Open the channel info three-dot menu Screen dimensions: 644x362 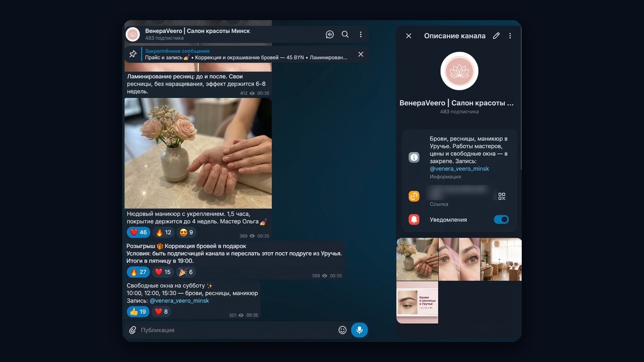pyautogui.click(x=510, y=36)
